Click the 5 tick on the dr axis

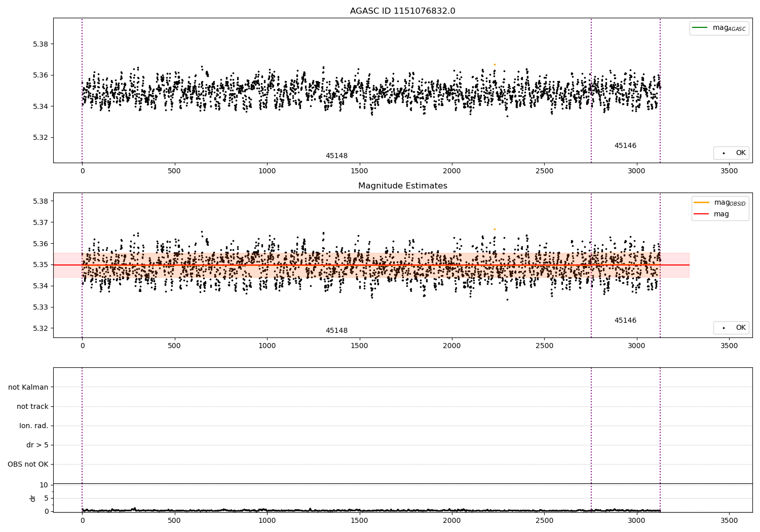47,499
